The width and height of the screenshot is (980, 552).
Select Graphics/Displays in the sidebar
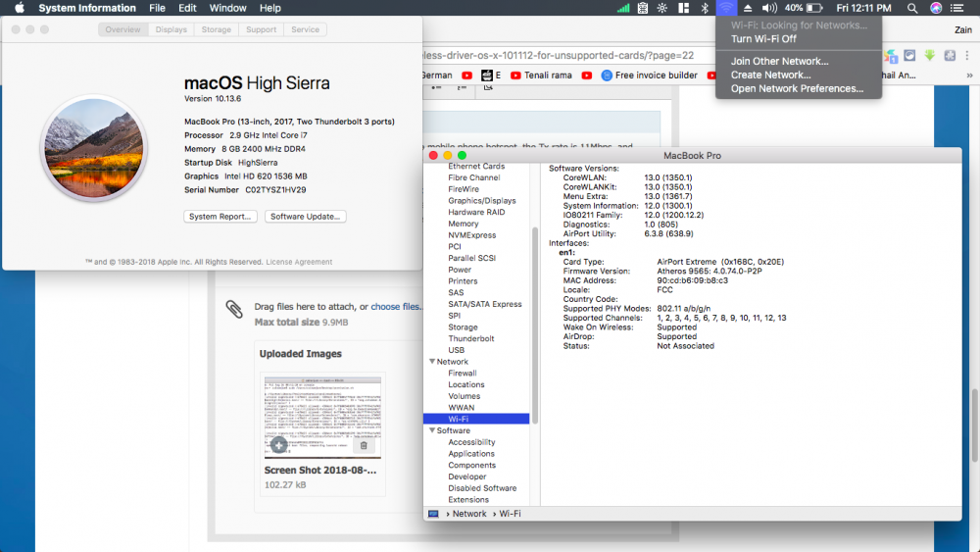(x=482, y=201)
